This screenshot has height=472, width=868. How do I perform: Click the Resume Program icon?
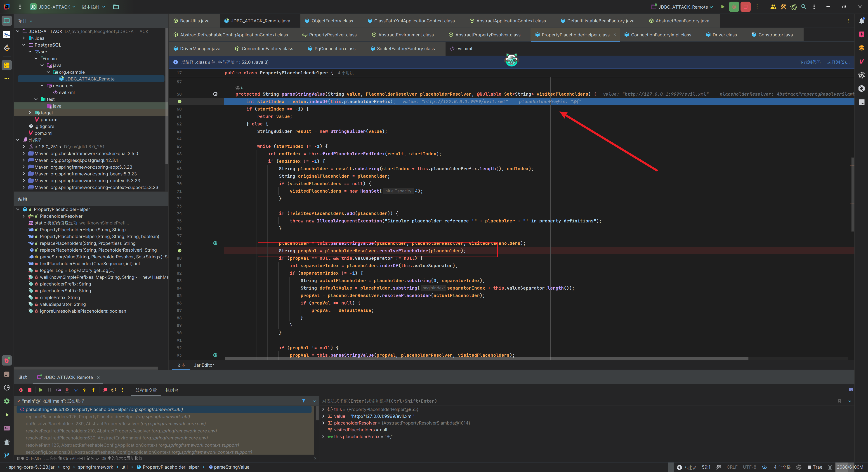(x=40, y=390)
